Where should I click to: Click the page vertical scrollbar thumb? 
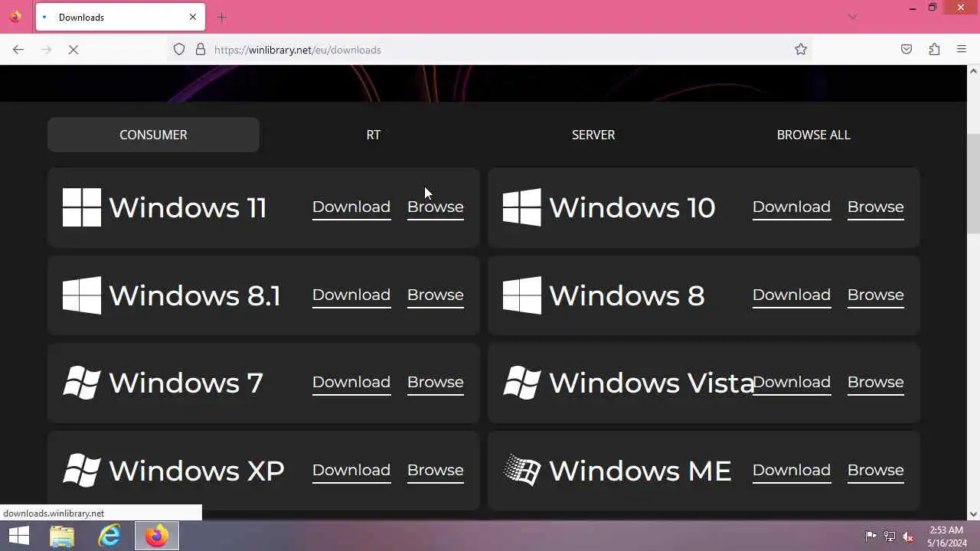pos(973,184)
